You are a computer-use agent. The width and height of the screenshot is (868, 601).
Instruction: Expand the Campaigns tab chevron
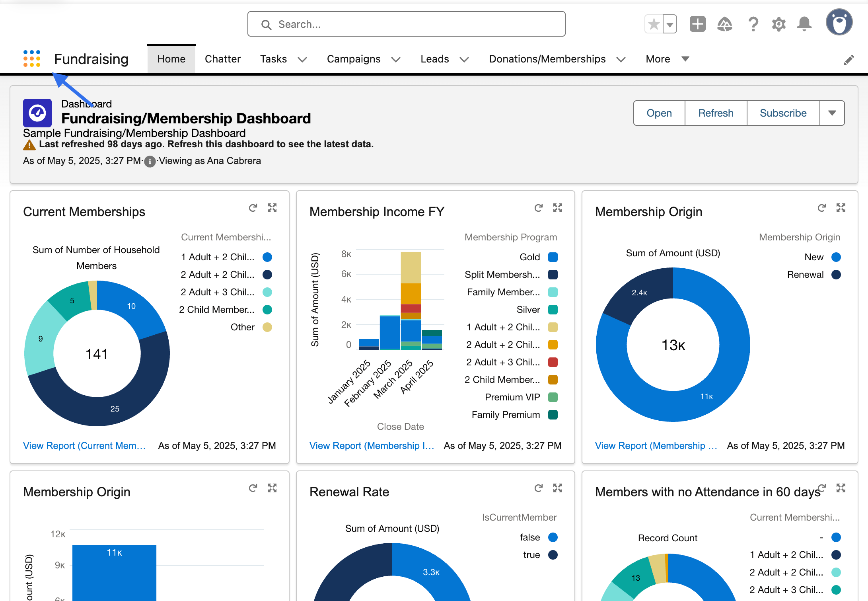395,60
